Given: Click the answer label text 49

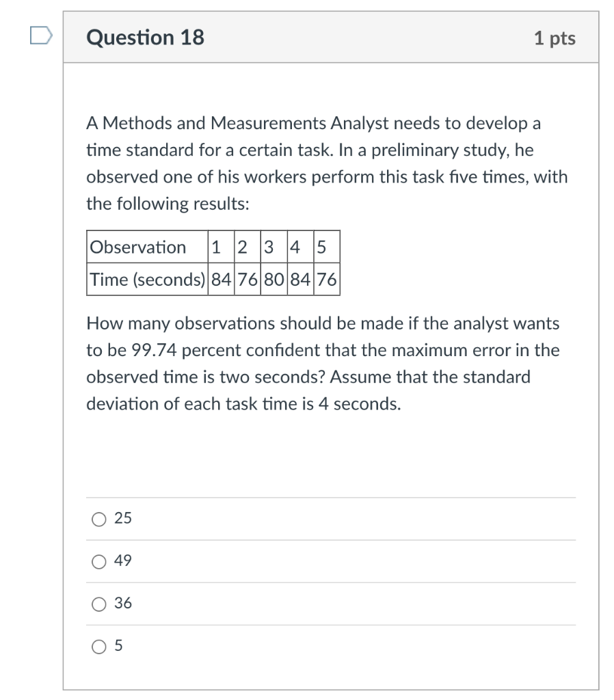Looking at the screenshot, I should 122,561.
